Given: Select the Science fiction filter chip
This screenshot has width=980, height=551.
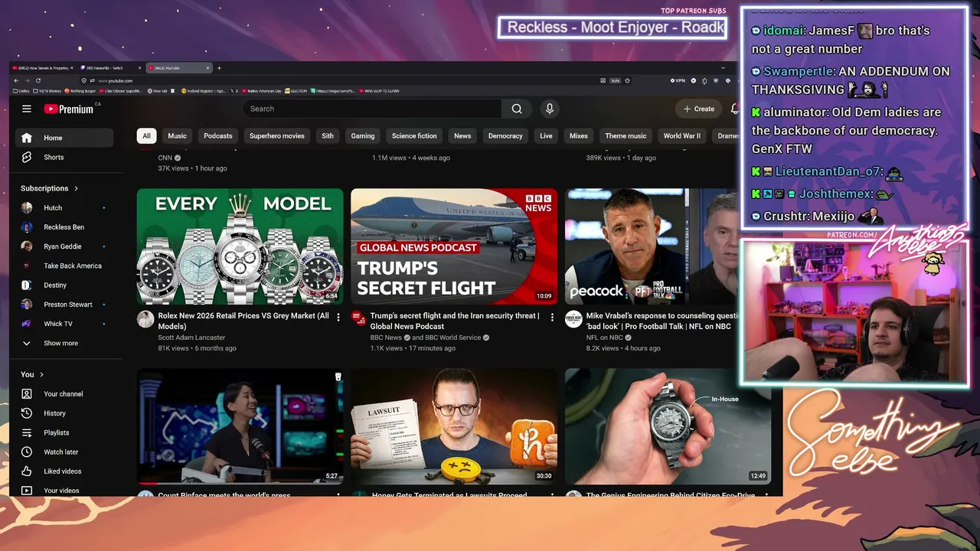Looking at the screenshot, I should point(414,136).
